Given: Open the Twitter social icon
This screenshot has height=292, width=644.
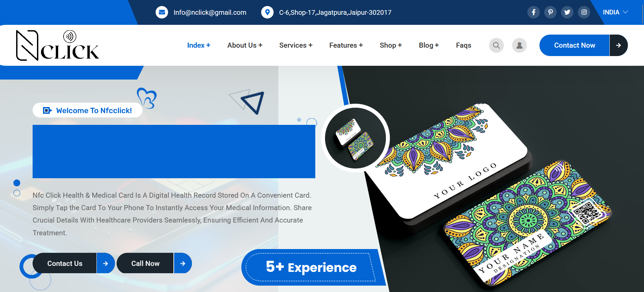Looking at the screenshot, I should pyautogui.click(x=567, y=12).
